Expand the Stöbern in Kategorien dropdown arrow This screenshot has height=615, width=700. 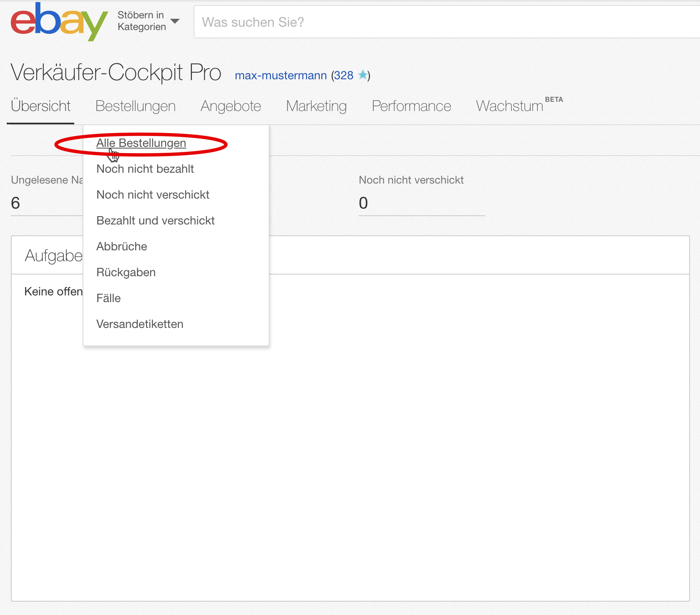[x=175, y=21]
